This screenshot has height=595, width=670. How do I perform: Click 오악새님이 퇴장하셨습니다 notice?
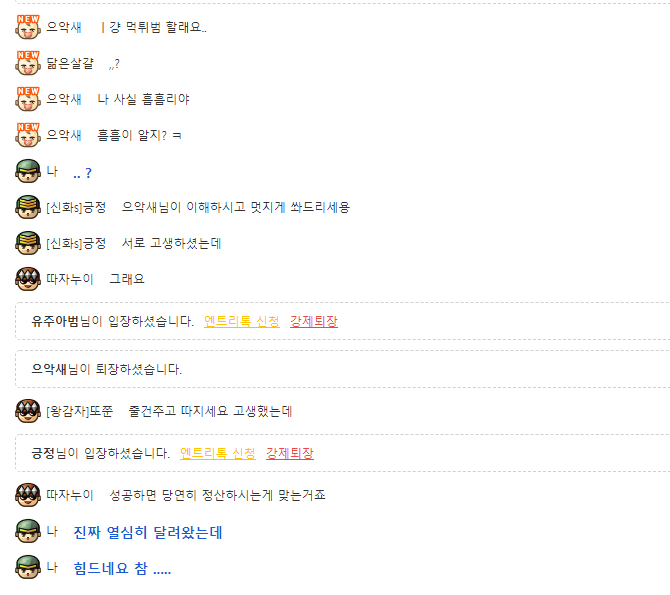click(106, 369)
